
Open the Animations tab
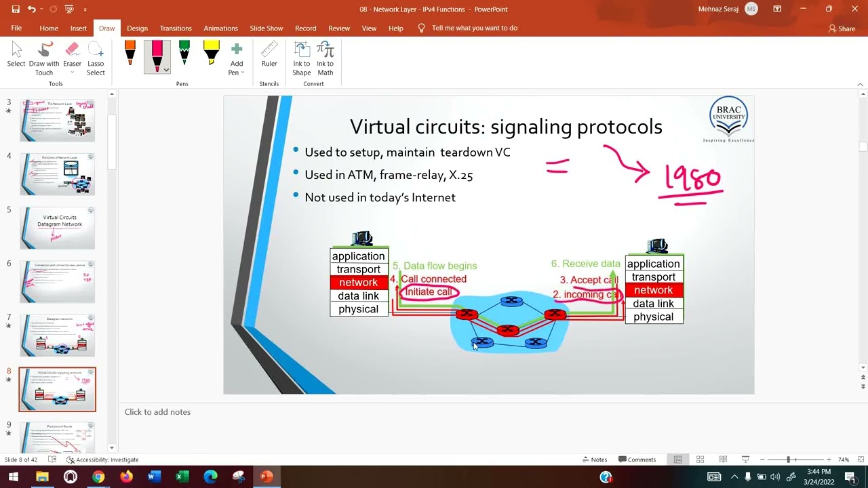(x=220, y=28)
